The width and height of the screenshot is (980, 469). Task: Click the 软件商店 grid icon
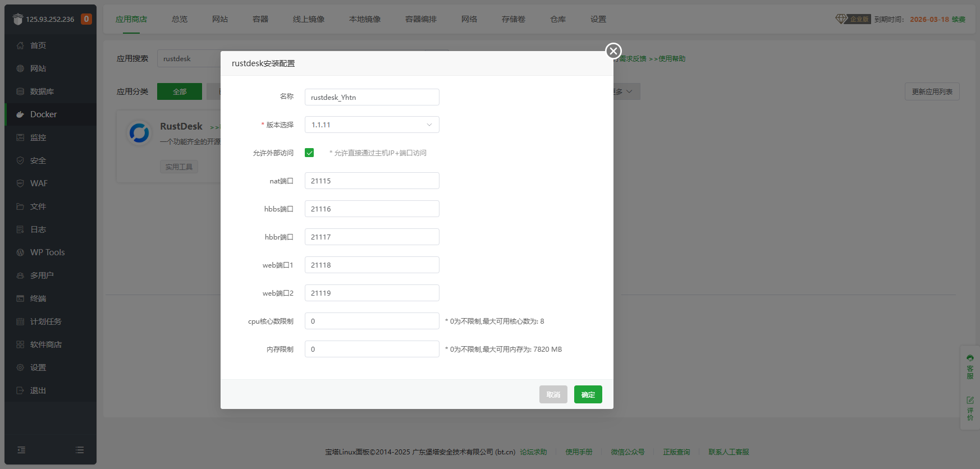[20, 344]
